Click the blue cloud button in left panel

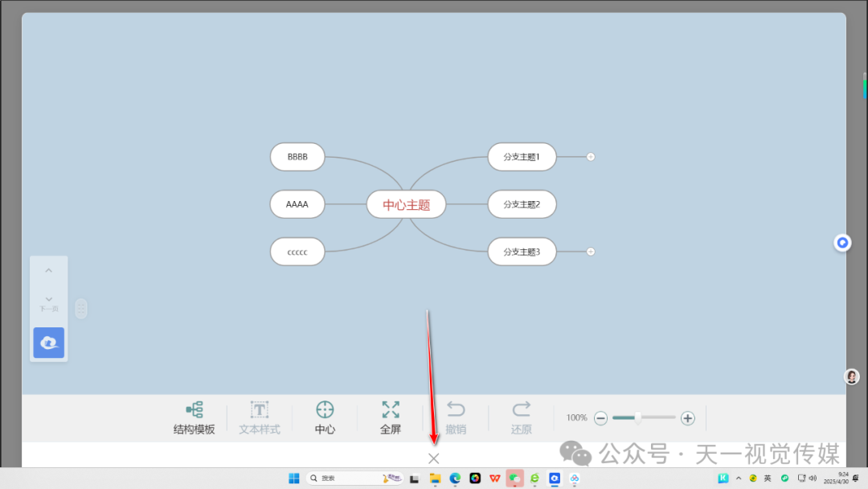pyautogui.click(x=49, y=343)
